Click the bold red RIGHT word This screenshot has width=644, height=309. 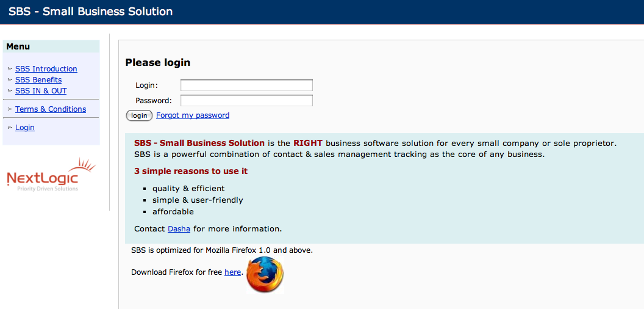308,143
